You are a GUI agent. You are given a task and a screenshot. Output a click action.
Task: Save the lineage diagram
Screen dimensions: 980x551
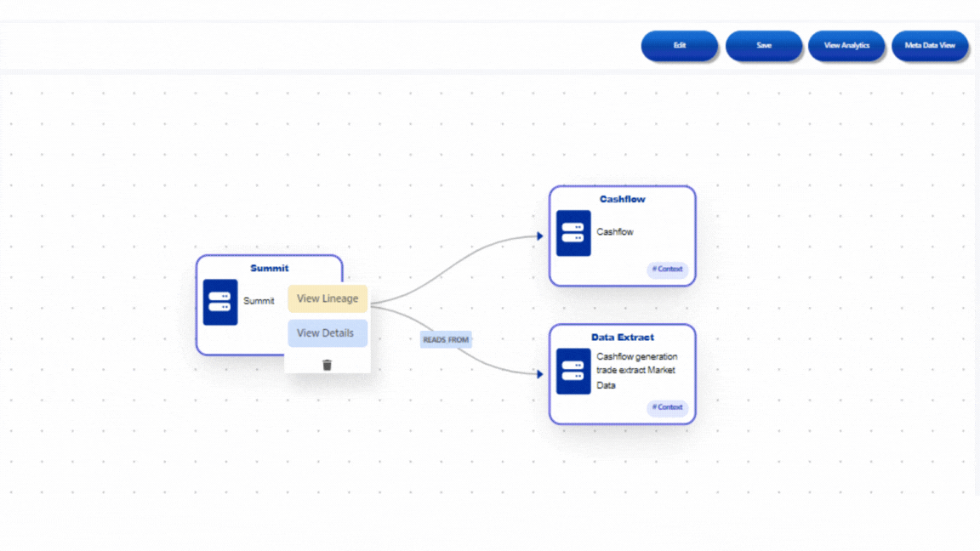(x=763, y=46)
